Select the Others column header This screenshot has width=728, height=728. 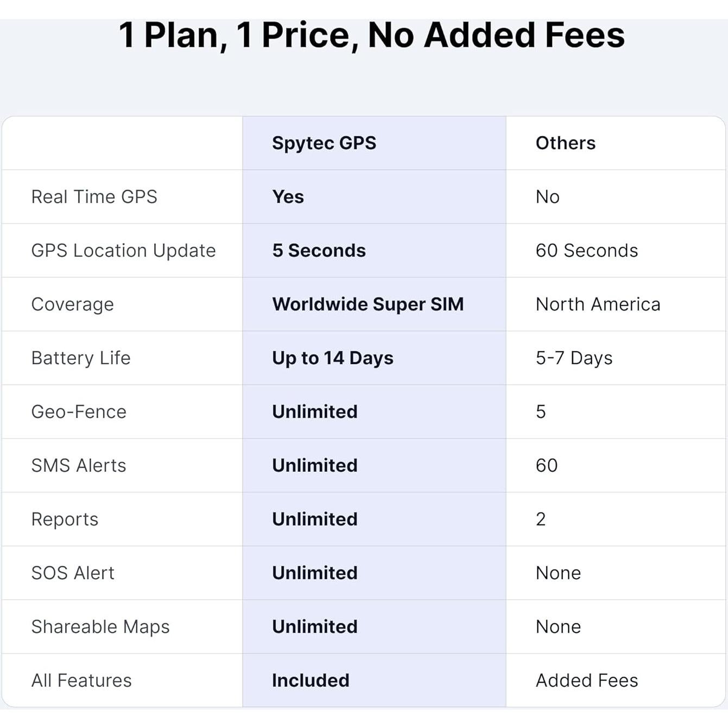[x=565, y=143]
